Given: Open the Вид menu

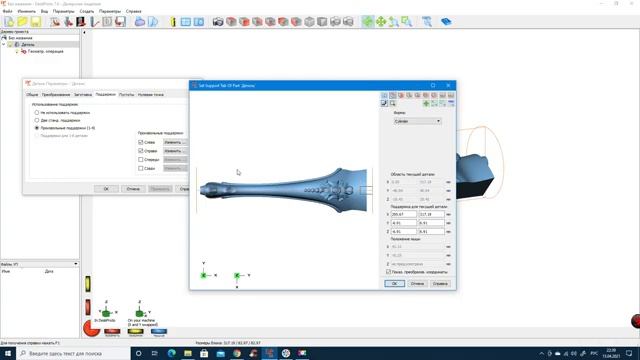Looking at the screenshot, I should (x=44, y=11).
